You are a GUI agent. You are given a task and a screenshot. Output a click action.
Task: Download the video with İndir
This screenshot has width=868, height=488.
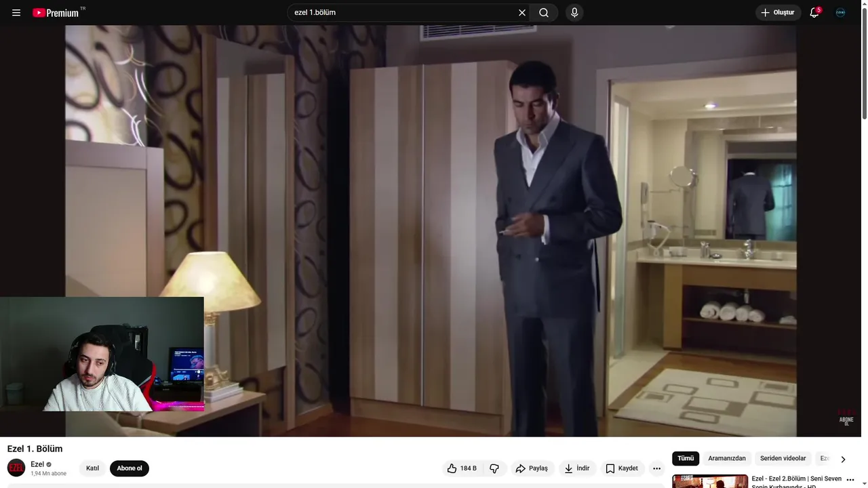[578, 468]
